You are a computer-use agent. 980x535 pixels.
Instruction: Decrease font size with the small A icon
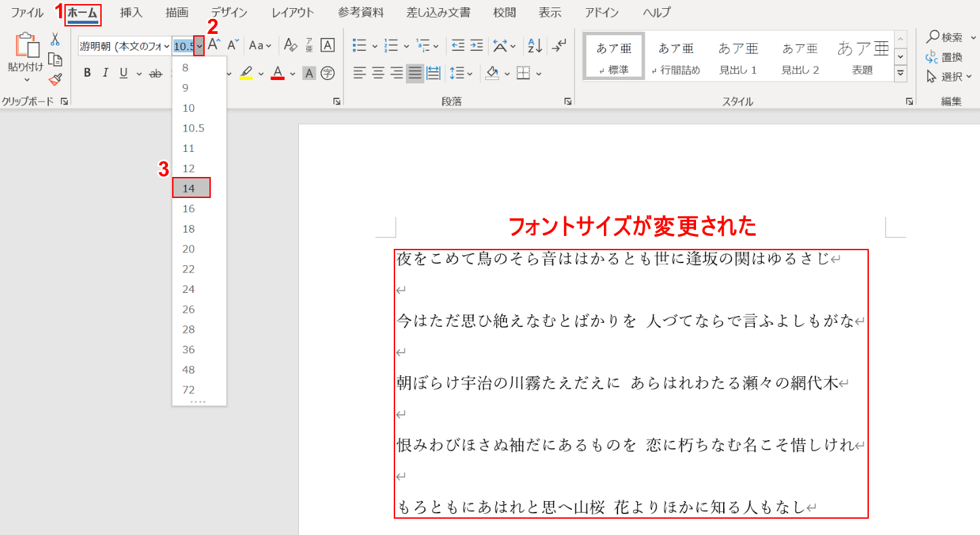(x=233, y=45)
